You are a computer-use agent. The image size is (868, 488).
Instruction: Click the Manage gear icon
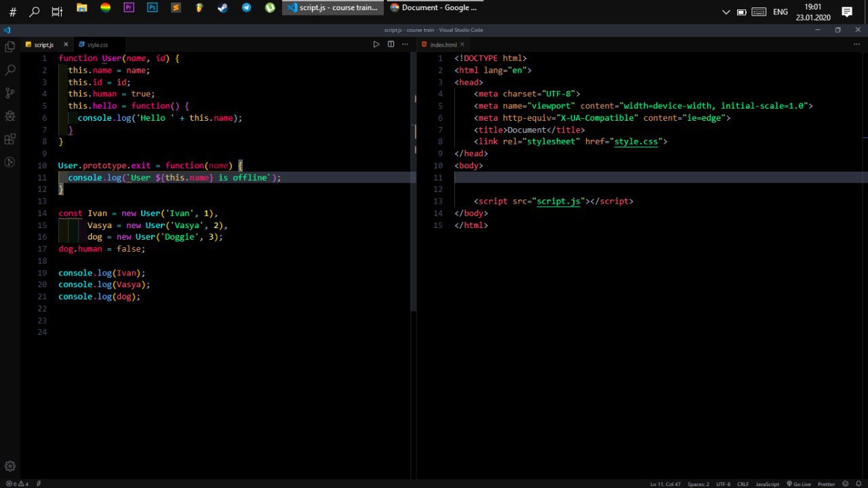pyautogui.click(x=10, y=466)
